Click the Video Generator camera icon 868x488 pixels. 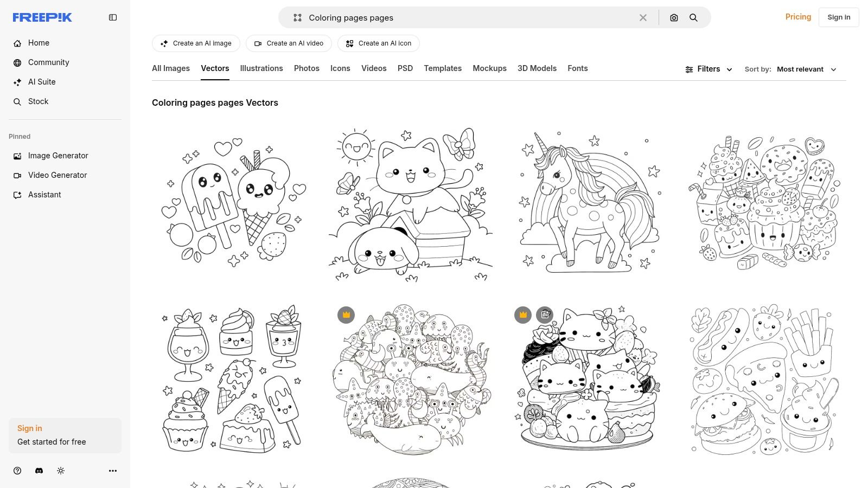(17, 175)
